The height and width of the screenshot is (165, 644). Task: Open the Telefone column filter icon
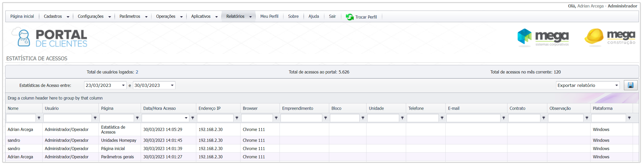442,118
